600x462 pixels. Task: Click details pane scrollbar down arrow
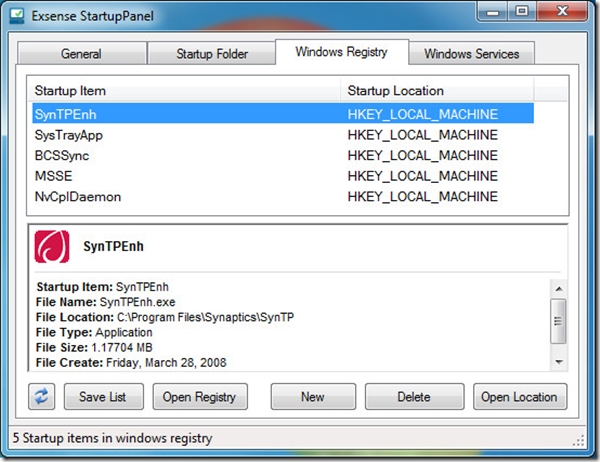pyautogui.click(x=559, y=362)
